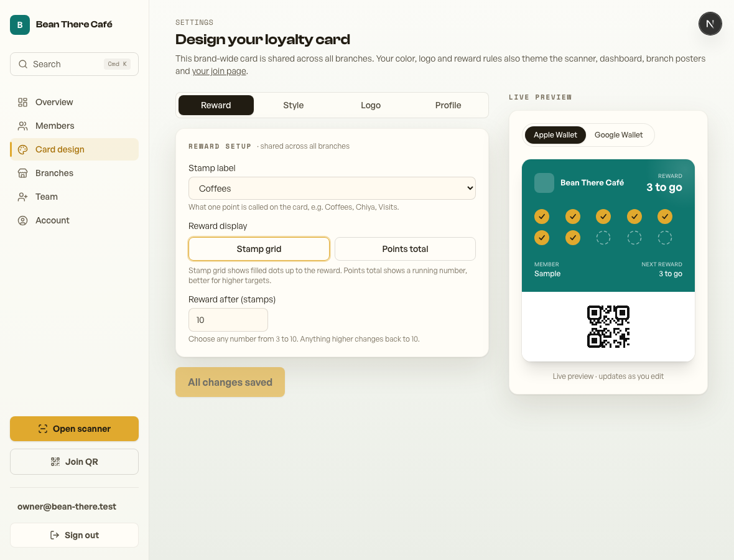Click the Card design palette icon
Viewport: 734px width, 560px height.
click(22, 149)
